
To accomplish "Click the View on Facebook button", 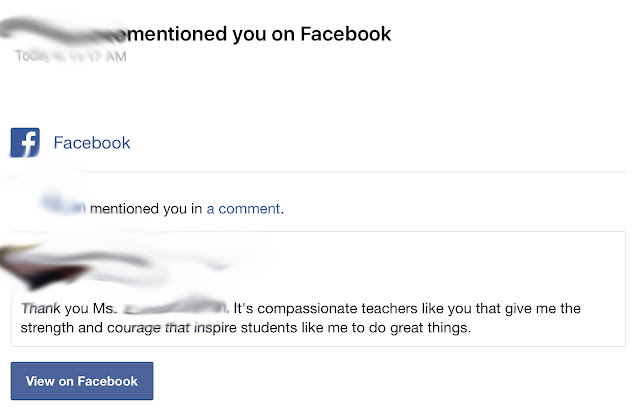I will (x=82, y=381).
